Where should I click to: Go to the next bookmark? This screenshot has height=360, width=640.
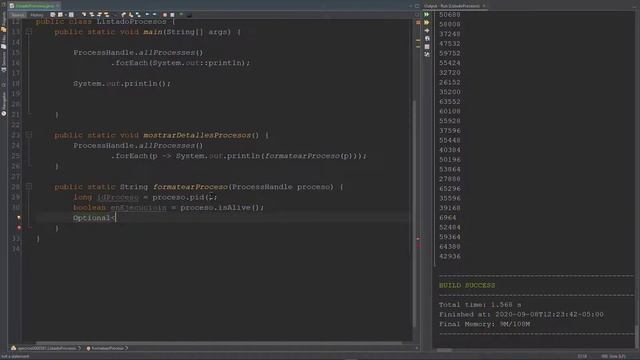coord(131,15)
